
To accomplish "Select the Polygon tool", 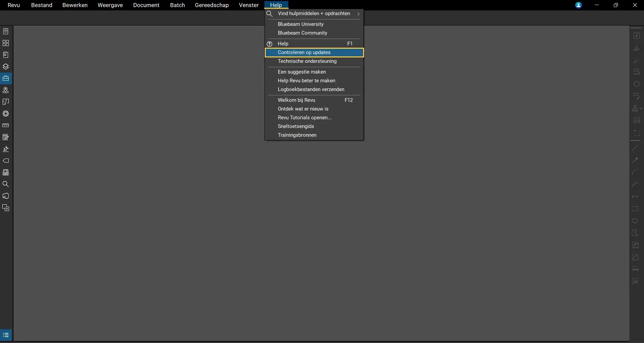I will (635, 233).
